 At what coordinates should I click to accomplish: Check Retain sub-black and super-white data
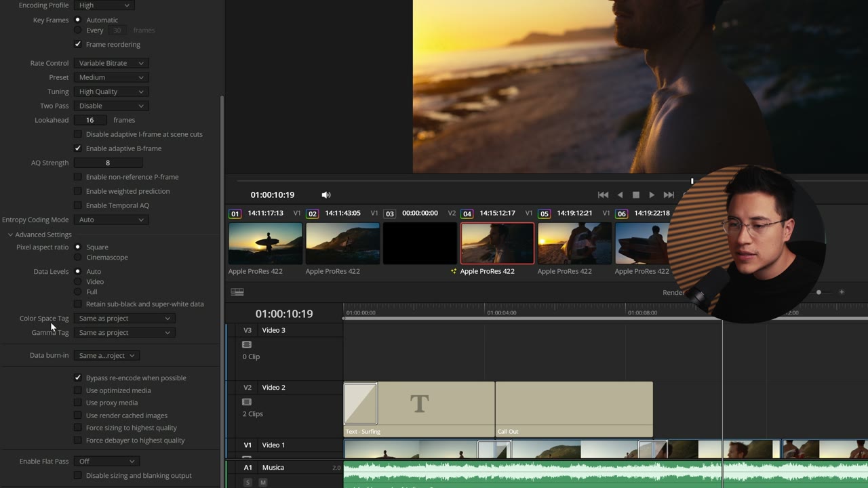coord(77,304)
